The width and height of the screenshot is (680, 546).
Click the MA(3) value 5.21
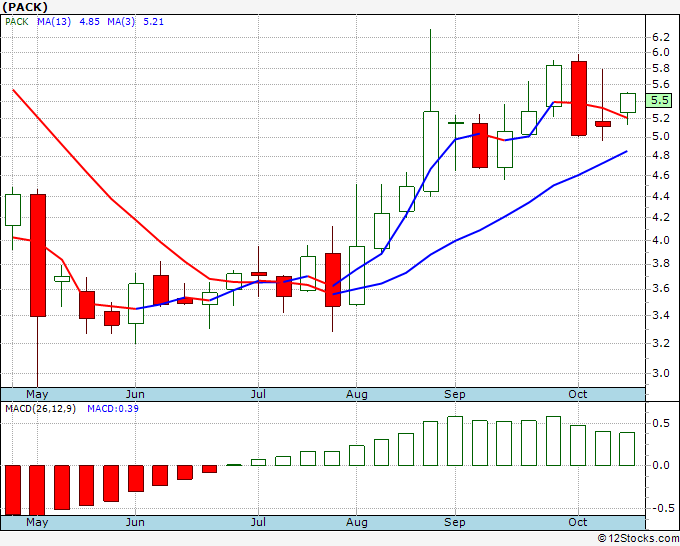pos(154,22)
